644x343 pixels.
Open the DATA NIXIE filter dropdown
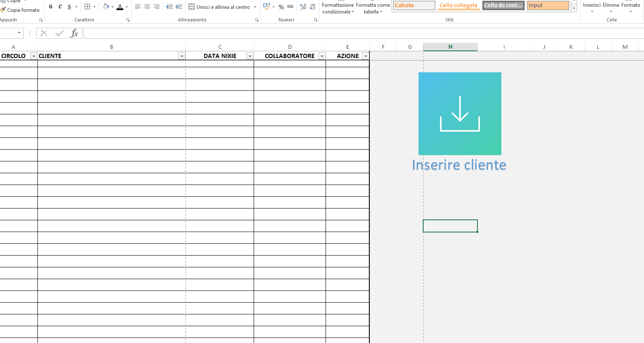click(x=250, y=56)
